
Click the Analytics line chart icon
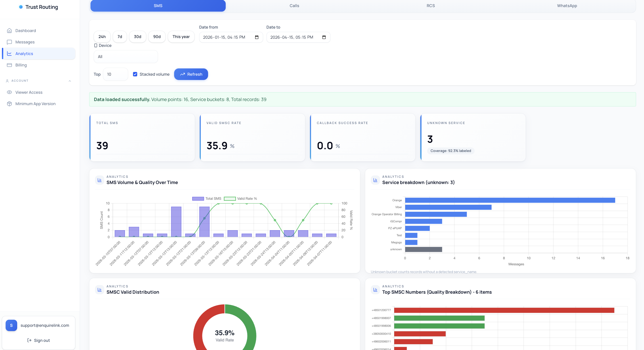click(x=9, y=54)
